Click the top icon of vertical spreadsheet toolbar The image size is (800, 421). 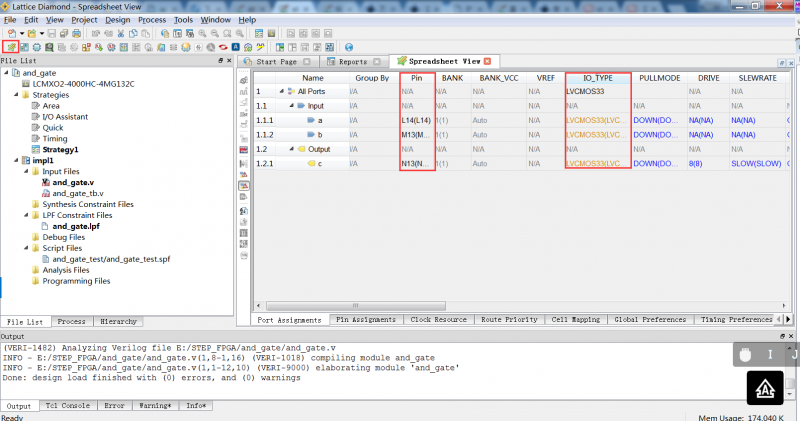coord(244,80)
